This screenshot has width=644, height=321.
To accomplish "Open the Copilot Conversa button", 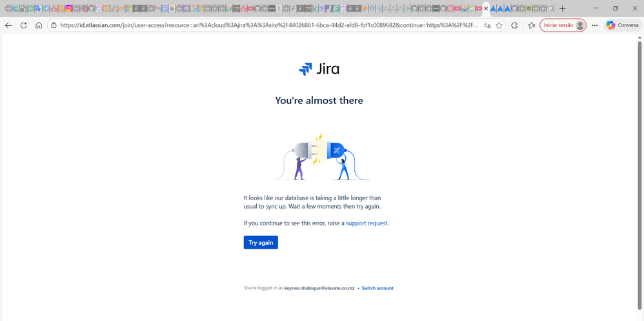I will tap(622, 25).
